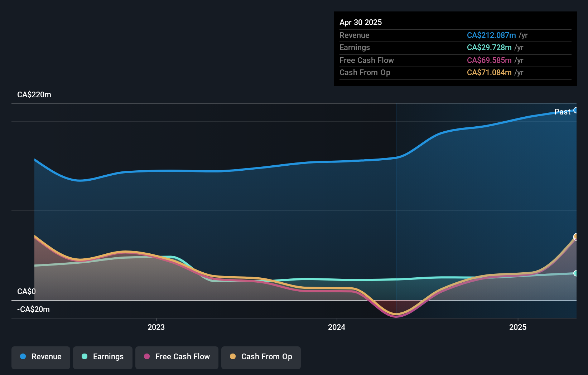Toggle the Cash From Op legend button

pos(261,357)
